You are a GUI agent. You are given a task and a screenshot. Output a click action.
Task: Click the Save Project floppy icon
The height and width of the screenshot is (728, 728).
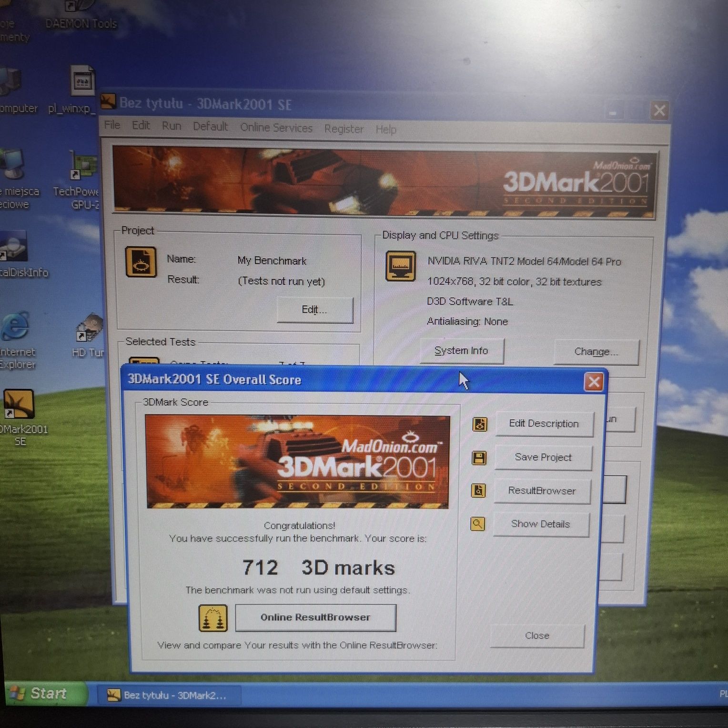(x=479, y=457)
